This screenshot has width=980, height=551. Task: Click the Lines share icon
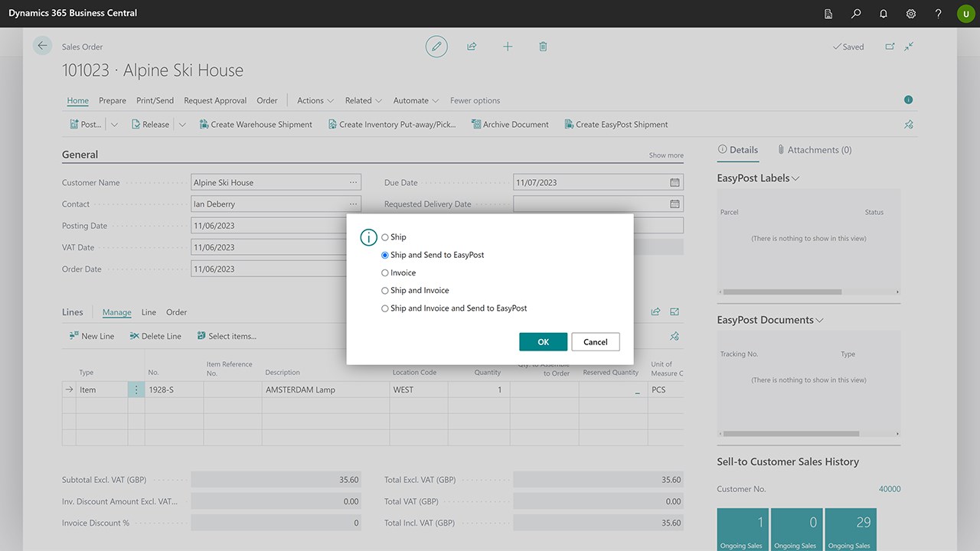[655, 312]
